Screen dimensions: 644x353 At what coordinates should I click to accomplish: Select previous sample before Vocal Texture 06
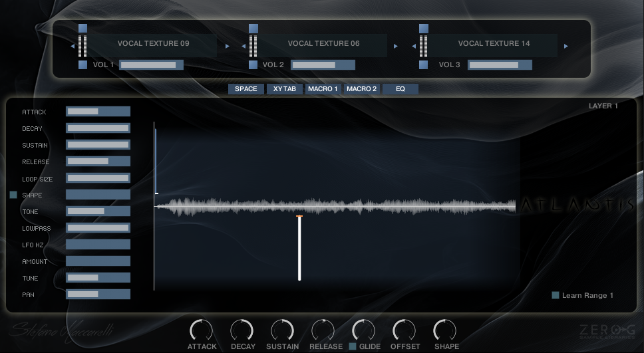click(x=243, y=47)
